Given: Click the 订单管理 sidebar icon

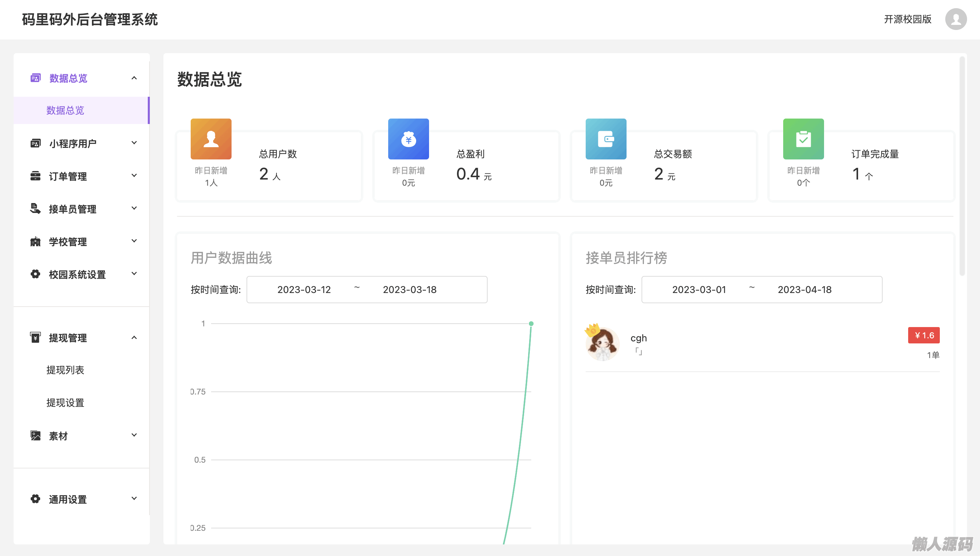Looking at the screenshot, I should (35, 176).
